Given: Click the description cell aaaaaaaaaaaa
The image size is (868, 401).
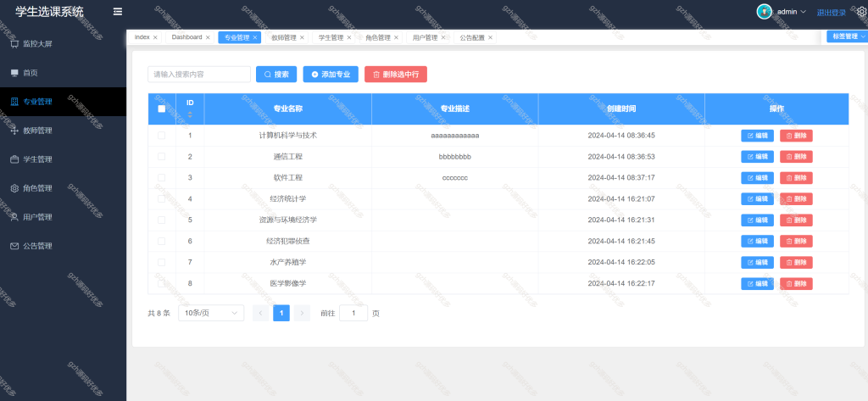Looking at the screenshot, I should click(x=454, y=135).
